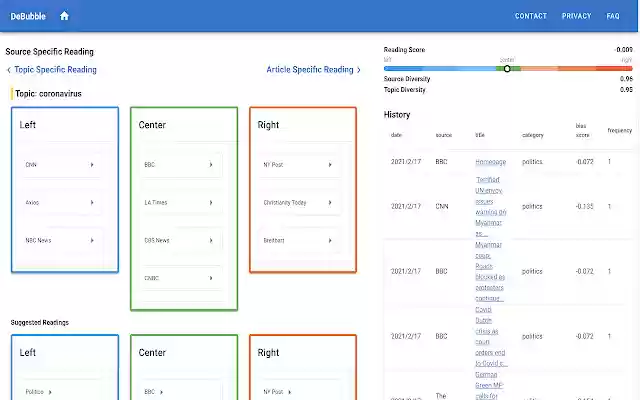This screenshot has width=640, height=400.
Task: Expand the CNBC source arrow
Action: (x=211, y=278)
